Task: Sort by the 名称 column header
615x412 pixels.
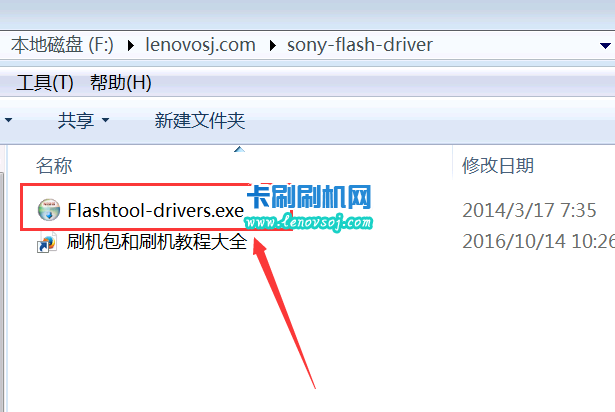Action: (x=54, y=166)
